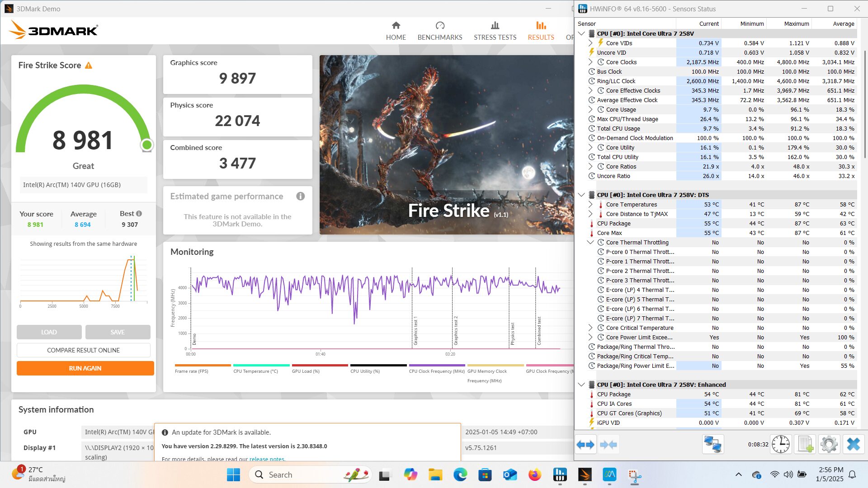Open Firefox from the taskbar
This screenshot has height=488, width=868.
(535, 475)
